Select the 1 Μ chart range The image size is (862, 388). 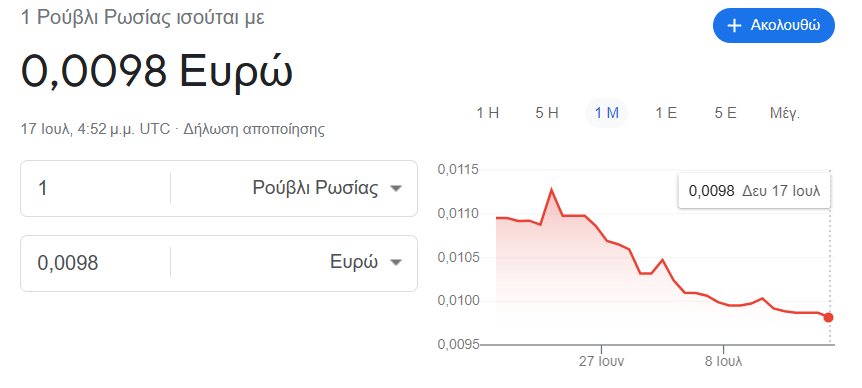pyautogui.click(x=606, y=113)
